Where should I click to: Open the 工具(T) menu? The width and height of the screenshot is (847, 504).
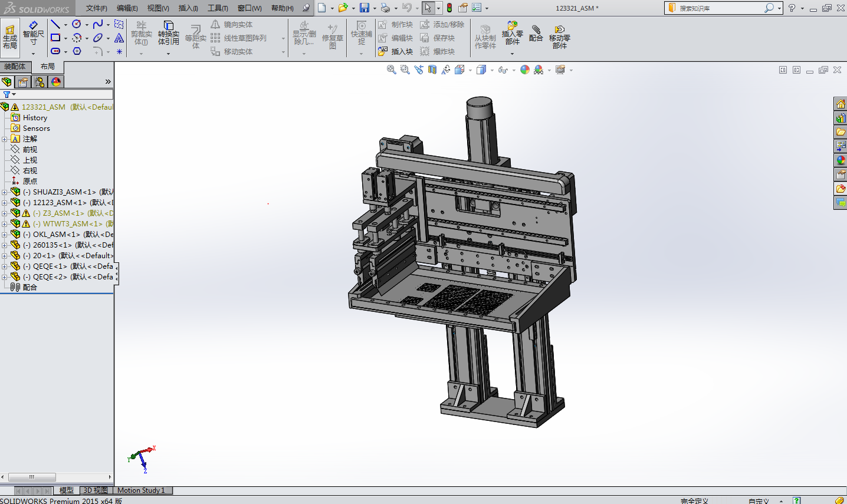[x=218, y=8]
